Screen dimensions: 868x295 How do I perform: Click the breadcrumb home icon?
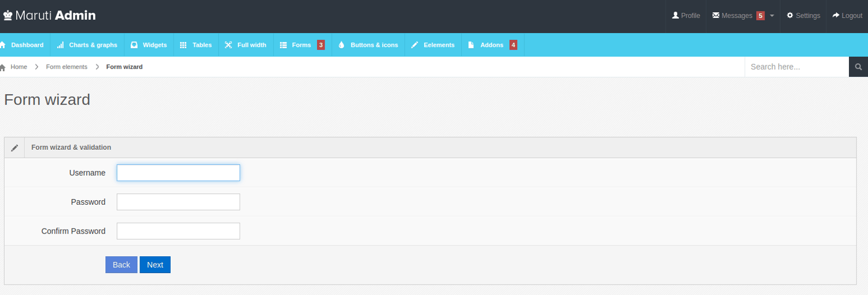[x=3, y=67]
